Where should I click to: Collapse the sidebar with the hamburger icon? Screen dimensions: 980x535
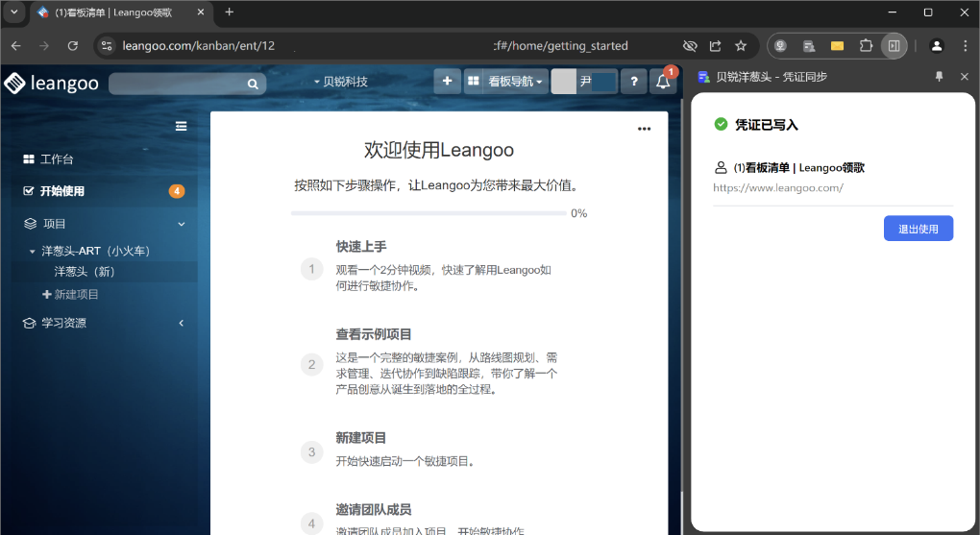pos(182,126)
